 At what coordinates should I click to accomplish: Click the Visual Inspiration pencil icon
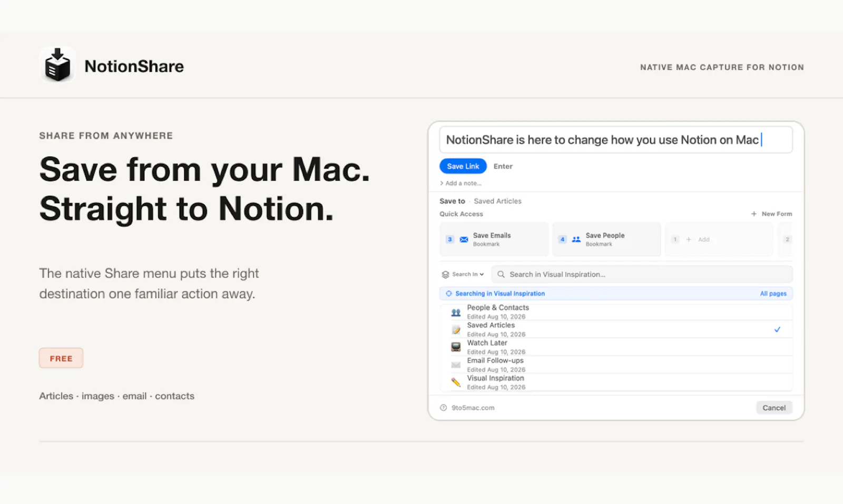[456, 382]
